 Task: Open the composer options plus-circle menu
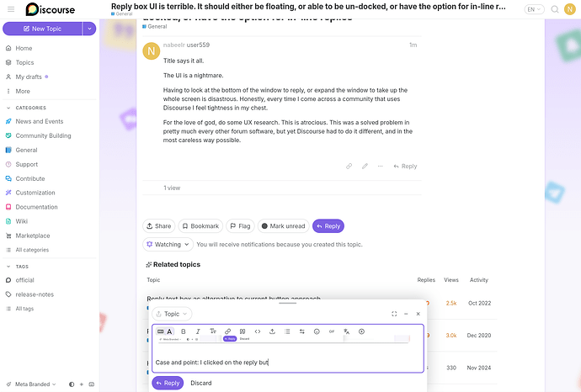[361, 331]
